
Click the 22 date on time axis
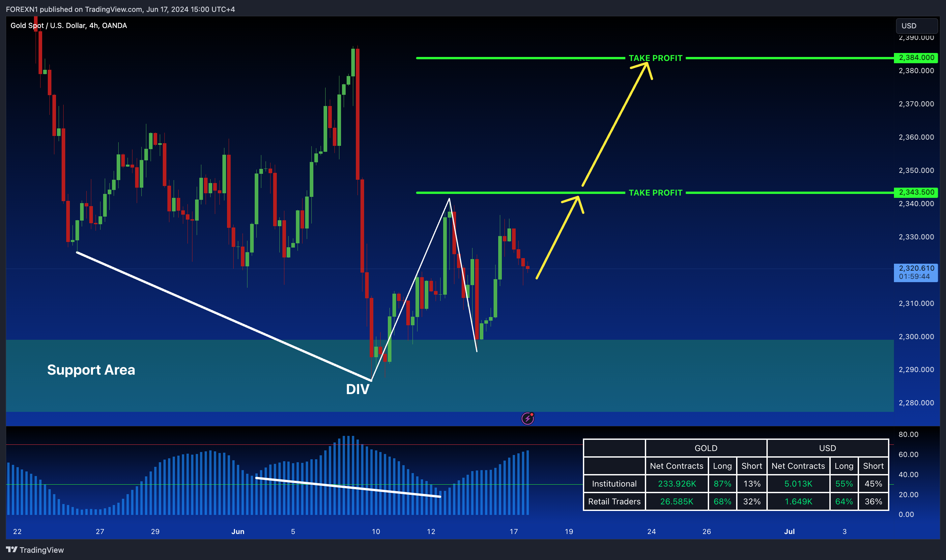coord(17,532)
